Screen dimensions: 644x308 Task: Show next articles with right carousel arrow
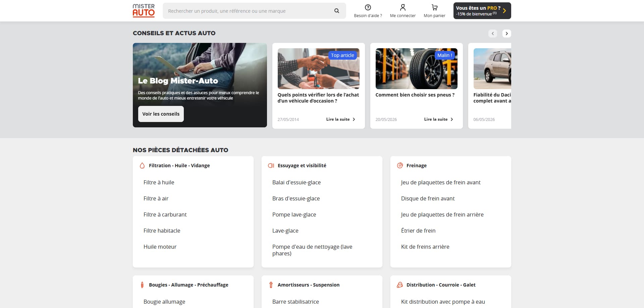click(507, 34)
